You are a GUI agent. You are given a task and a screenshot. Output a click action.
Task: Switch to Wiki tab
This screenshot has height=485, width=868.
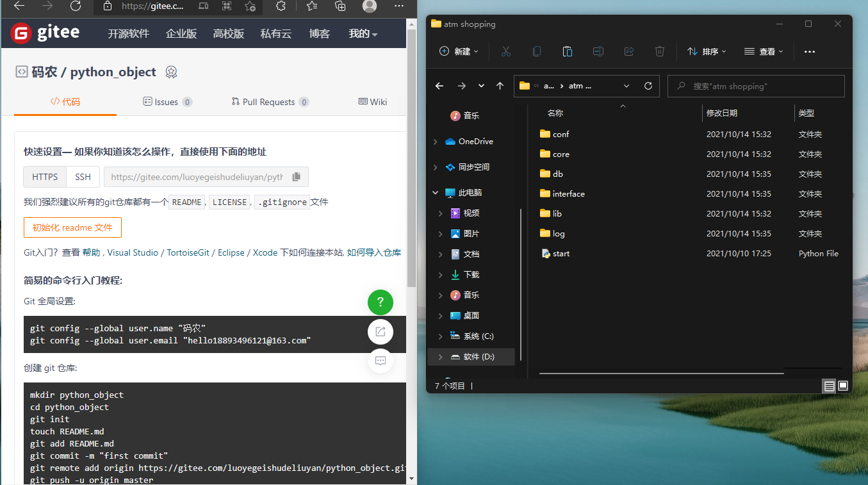[x=373, y=102]
